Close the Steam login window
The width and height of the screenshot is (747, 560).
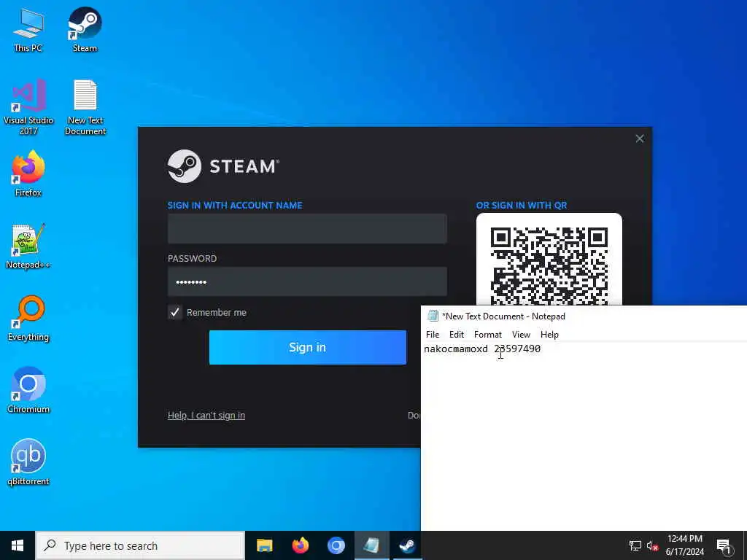(640, 139)
